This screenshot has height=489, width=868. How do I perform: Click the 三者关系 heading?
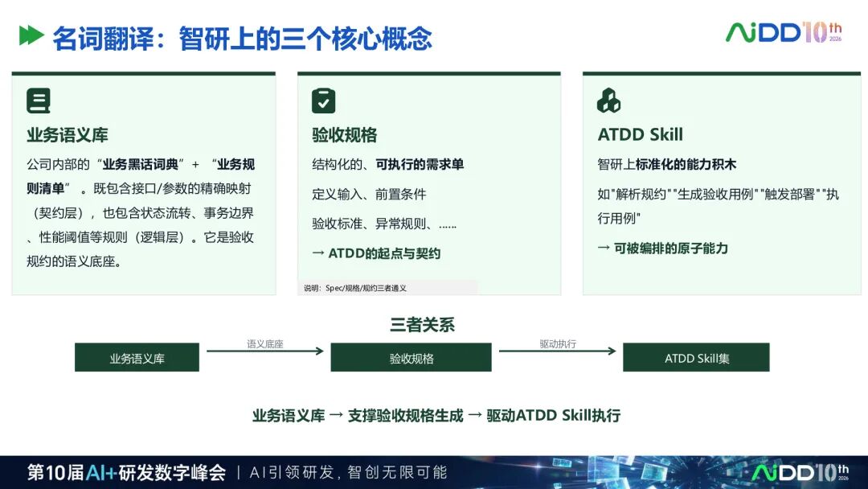[x=422, y=324]
